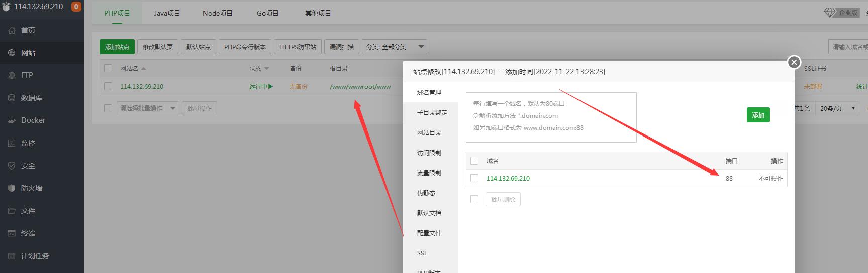Click the home icon in sidebar

[x=12, y=30]
